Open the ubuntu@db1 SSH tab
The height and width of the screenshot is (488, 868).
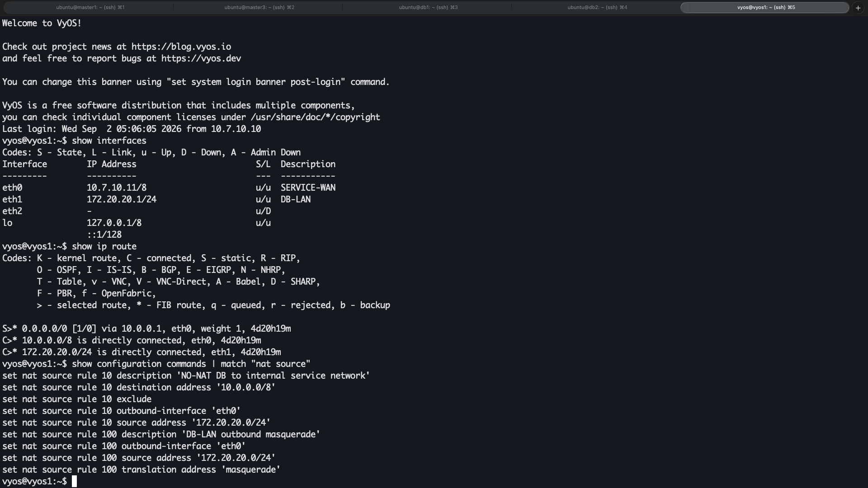(x=428, y=7)
